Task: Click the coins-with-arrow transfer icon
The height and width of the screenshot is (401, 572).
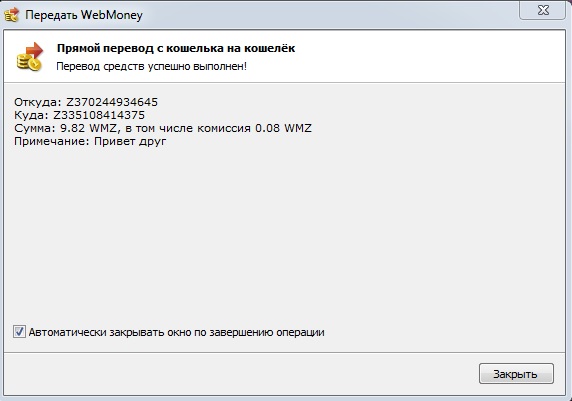Action: [x=30, y=57]
